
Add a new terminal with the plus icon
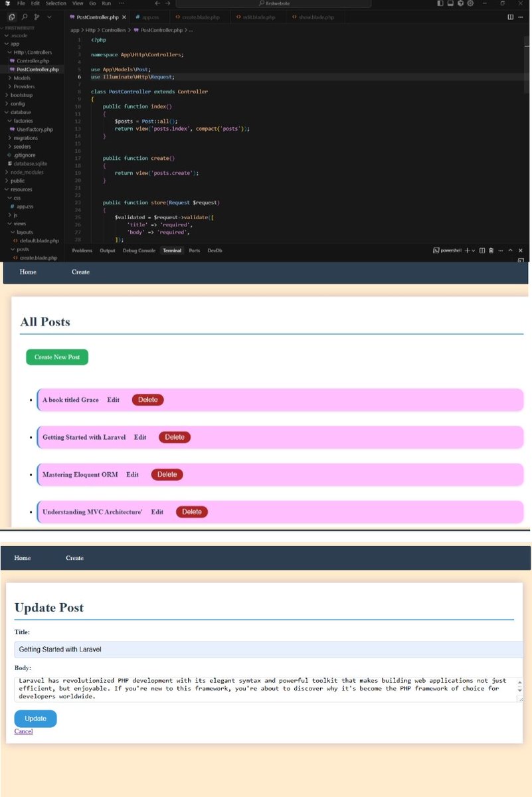(x=467, y=250)
